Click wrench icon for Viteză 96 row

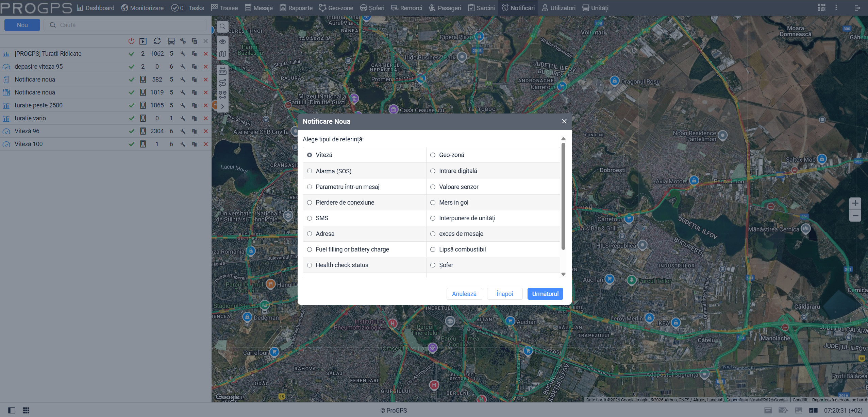(183, 131)
